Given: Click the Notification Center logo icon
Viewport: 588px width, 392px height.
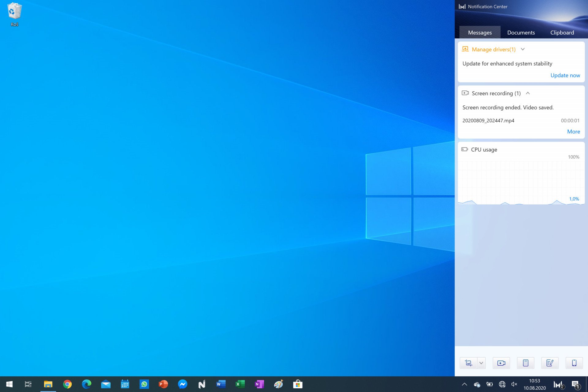Looking at the screenshot, I should click(x=462, y=6).
